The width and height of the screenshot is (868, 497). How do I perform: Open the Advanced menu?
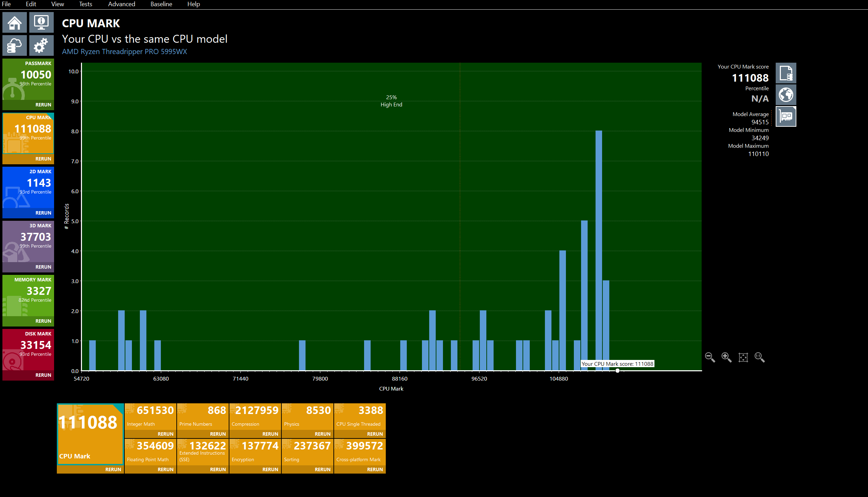click(x=122, y=4)
